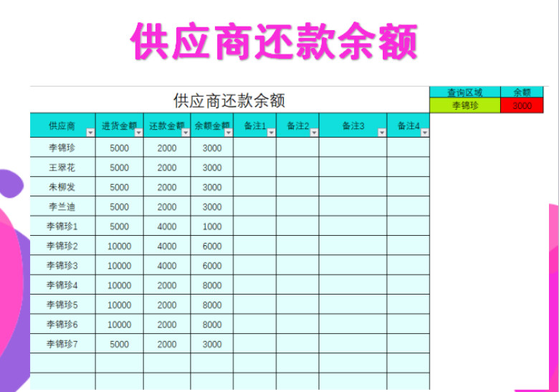
Task: Select supplier cell 朱柳发
Action: (63, 186)
